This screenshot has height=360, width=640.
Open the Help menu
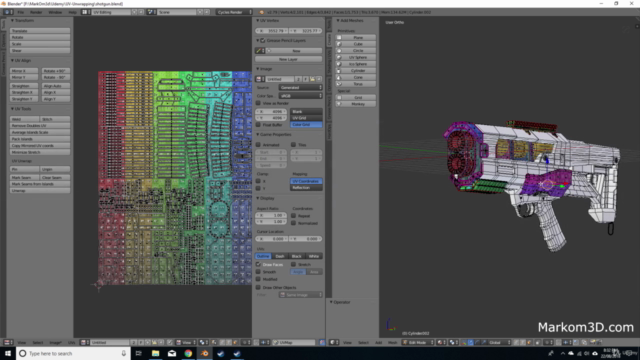(x=73, y=12)
